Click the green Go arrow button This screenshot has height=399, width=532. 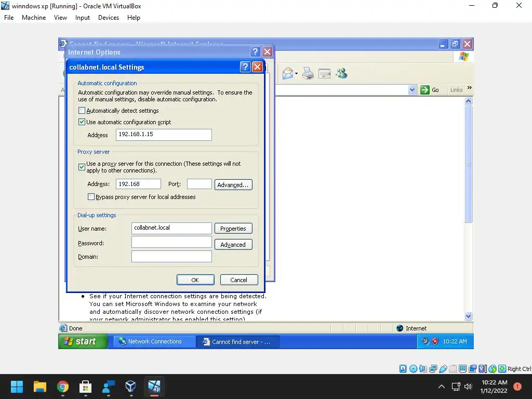[x=425, y=90]
